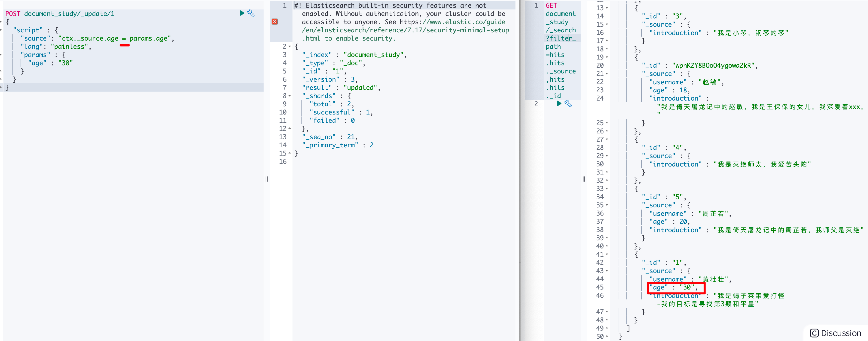Click the "source" script line with ctx._source.age
This screenshot has width=868, height=341.
tap(97, 38)
